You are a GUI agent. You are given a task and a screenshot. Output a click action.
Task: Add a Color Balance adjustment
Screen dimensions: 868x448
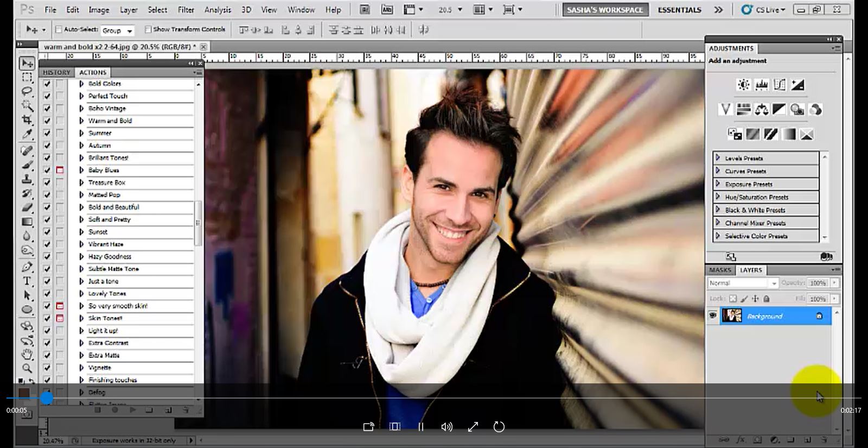click(761, 110)
